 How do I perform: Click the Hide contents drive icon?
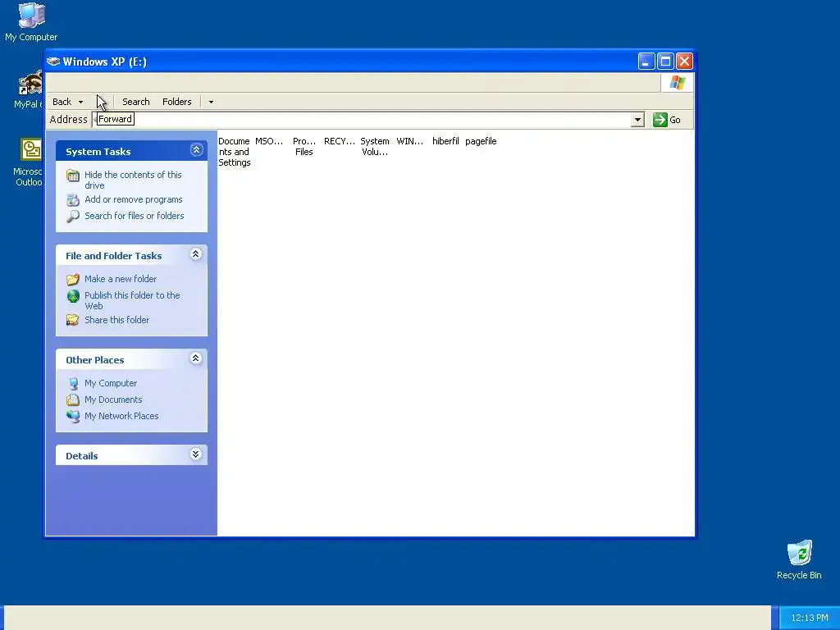[73, 176]
